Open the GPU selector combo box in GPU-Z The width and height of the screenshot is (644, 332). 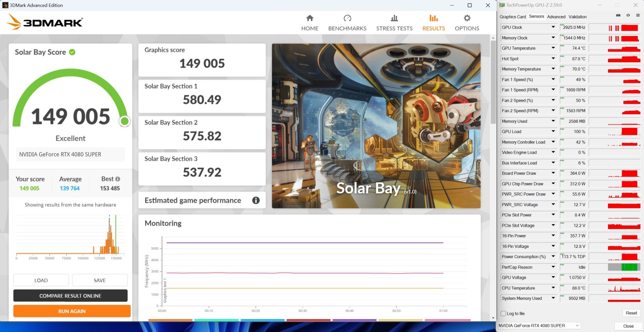539,326
